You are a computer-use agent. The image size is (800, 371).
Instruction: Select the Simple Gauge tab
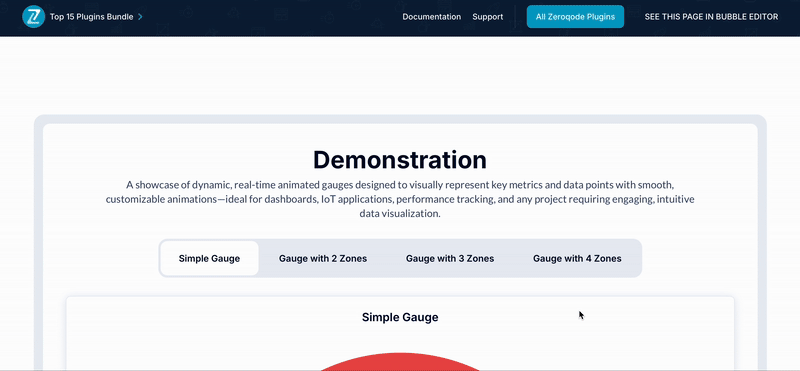209,258
